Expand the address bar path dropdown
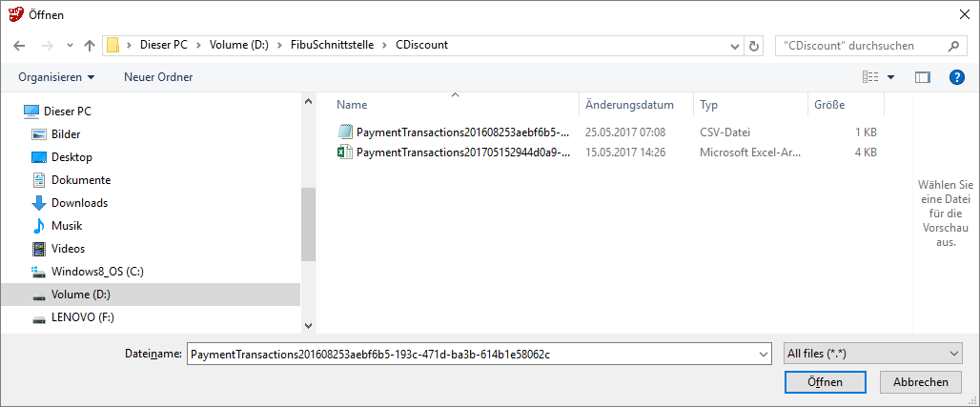The height and width of the screenshot is (407, 980). 733,45
